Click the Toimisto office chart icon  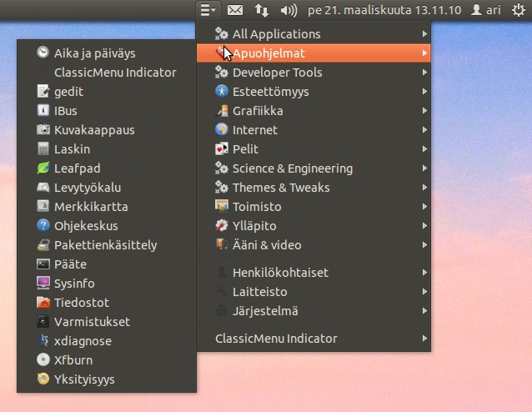tap(222, 206)
